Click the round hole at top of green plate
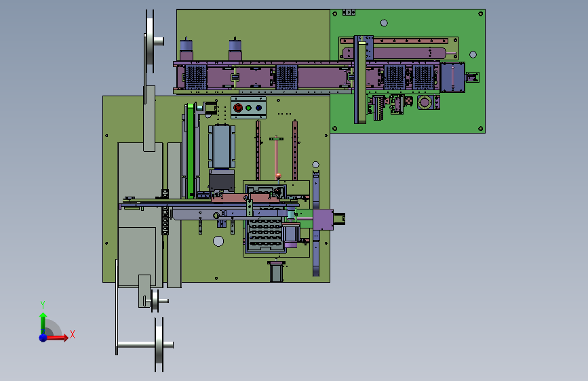The image size is (588, 381). 384,23
